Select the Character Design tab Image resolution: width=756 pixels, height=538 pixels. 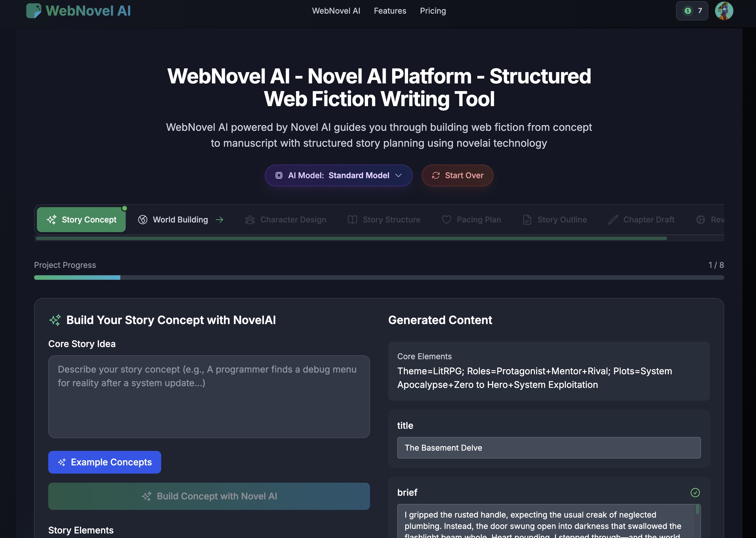pyautogui.click(x=285, y=219)
